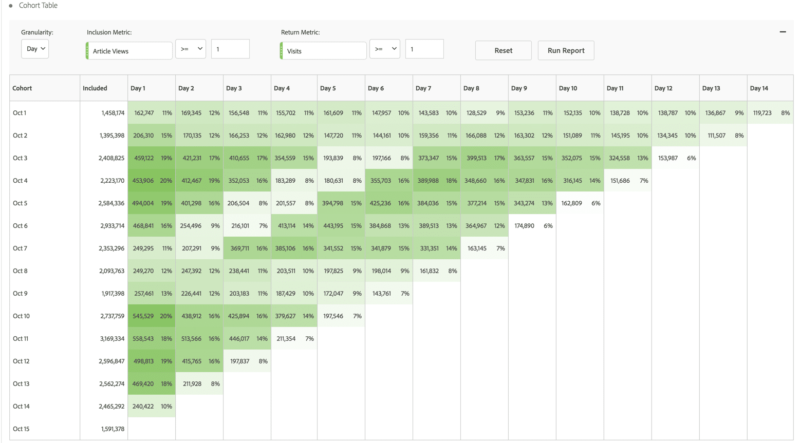Screen dimensions: 800x443
Task: Click the Included value 3,169,334 for Oct 11
Action: (x=112, y=338)
